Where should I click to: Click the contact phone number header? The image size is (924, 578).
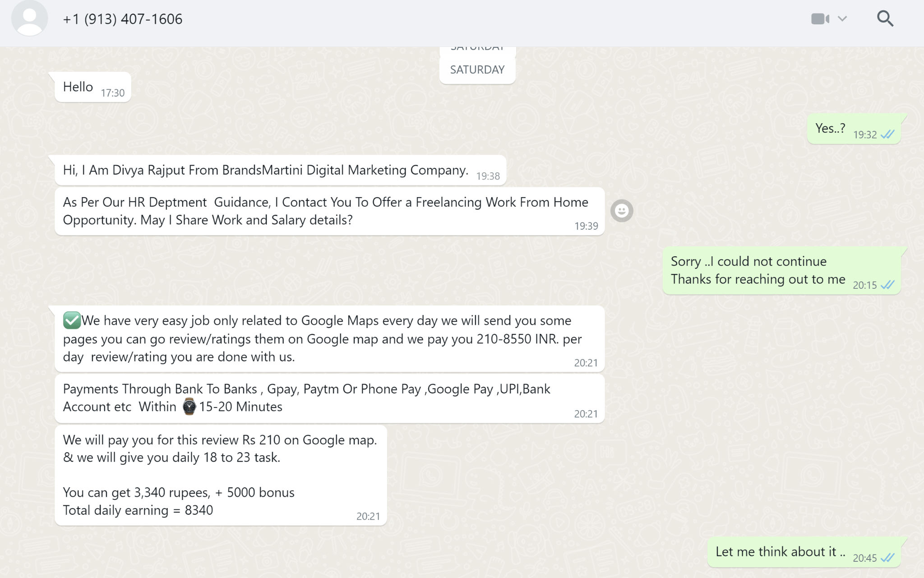(x=122, y=18)
